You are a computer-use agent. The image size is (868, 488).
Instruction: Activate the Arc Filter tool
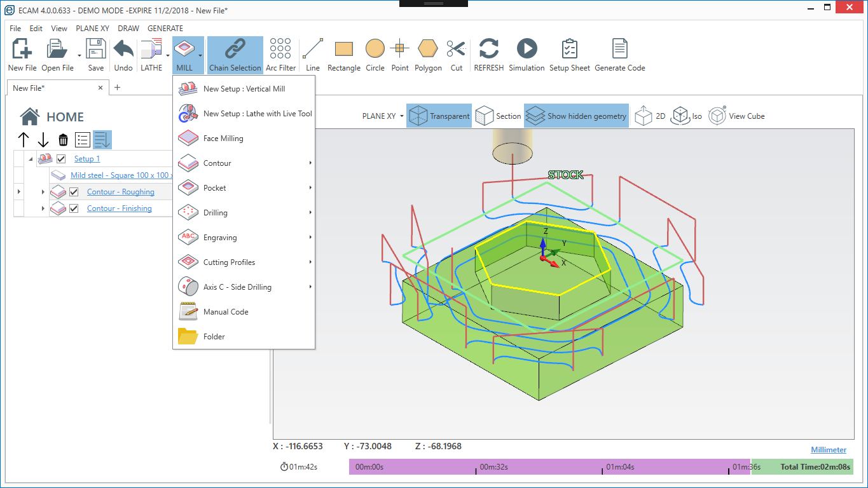[280, 54]
